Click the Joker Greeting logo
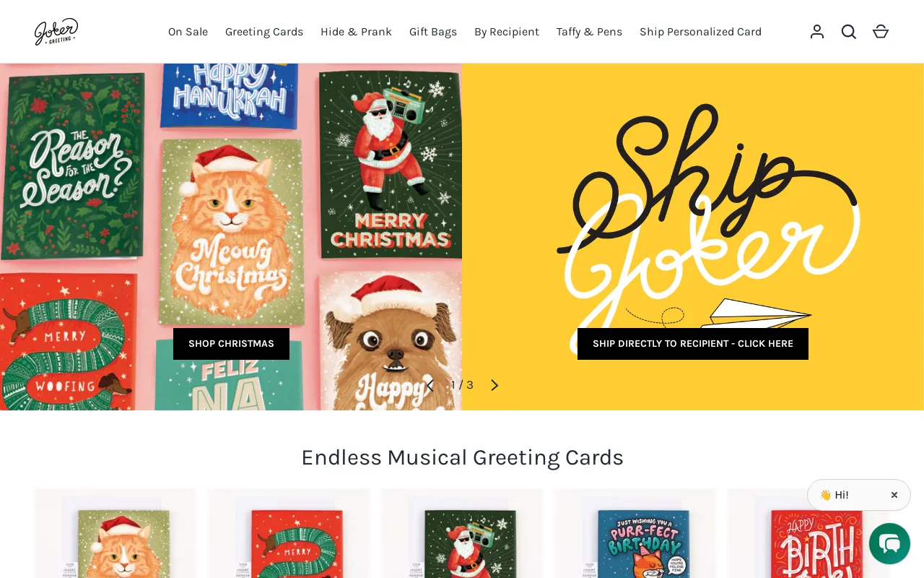The image size is (924, 578). coord(56,32)
